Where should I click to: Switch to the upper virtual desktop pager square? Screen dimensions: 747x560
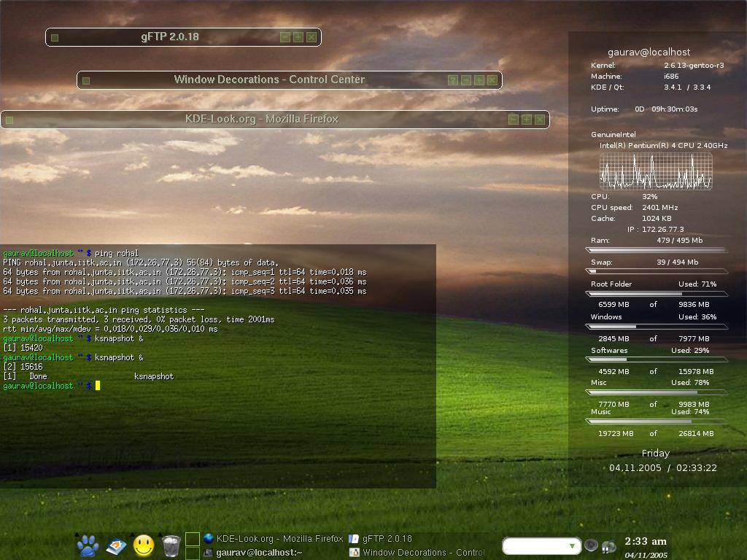tap(193, 539)
